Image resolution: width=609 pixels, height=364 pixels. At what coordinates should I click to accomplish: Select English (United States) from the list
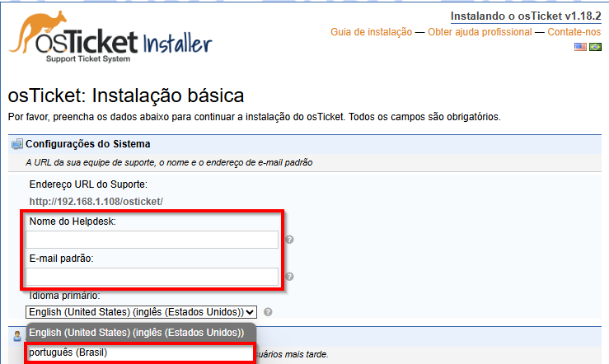tap(137, 333)
